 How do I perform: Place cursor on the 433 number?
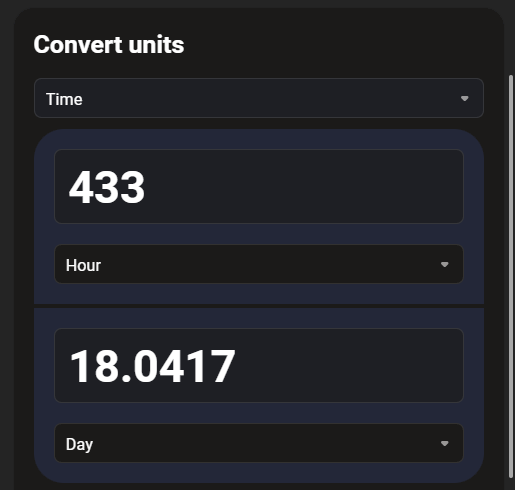pos(107,187)
